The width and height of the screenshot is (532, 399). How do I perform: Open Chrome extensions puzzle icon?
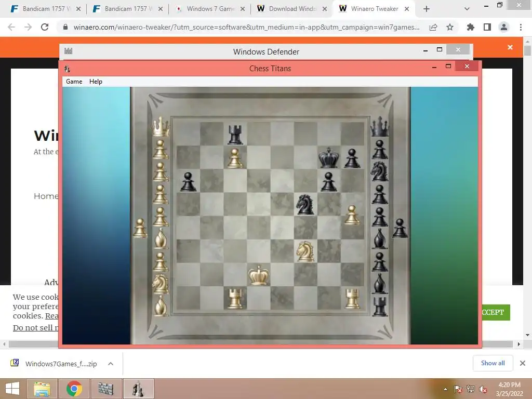click(x=470, y=27)
